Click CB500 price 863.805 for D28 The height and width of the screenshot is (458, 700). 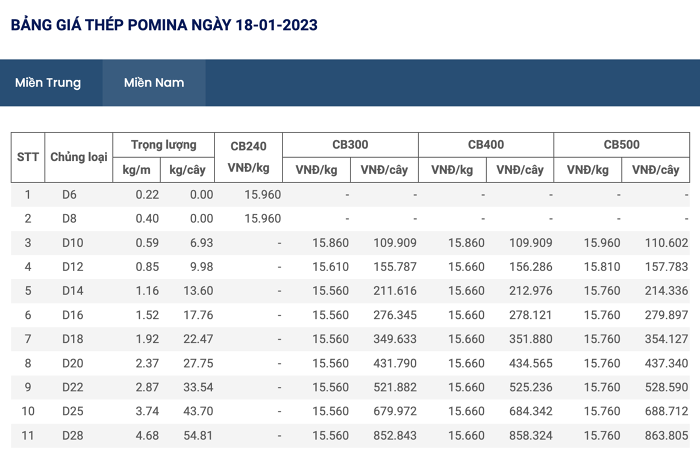coord(666,435)
